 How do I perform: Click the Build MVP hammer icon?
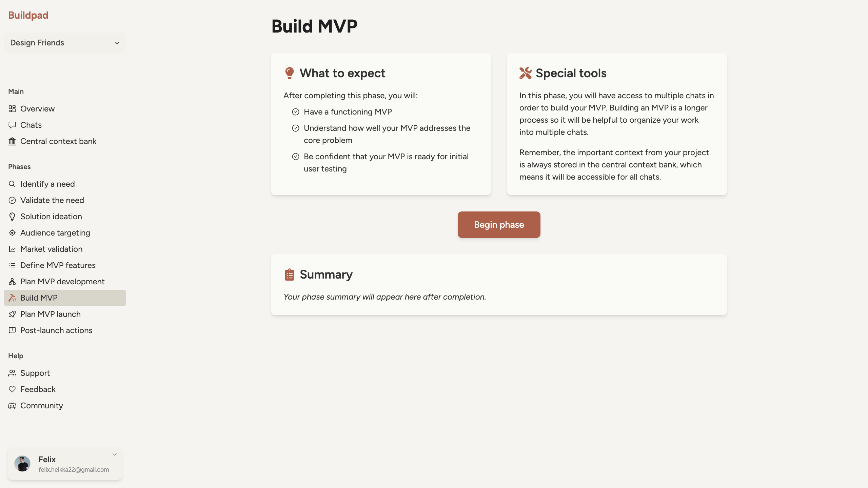coord(12,298)
